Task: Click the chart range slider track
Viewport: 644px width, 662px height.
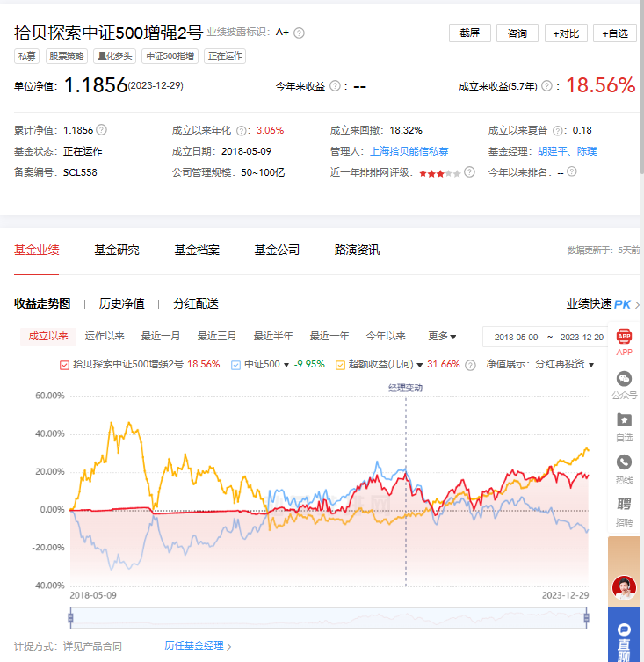Action: point(329,618)
